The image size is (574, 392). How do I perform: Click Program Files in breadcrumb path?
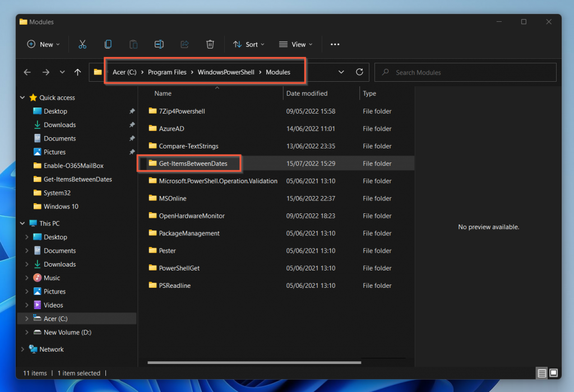click(167, 72)
